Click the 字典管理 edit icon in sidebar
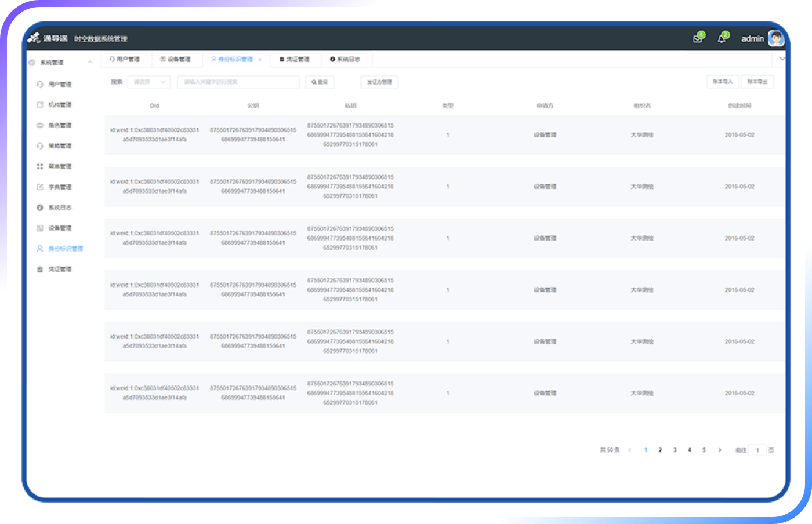Image resolution: width=812 pixels, height=524 pixels. 40,187
